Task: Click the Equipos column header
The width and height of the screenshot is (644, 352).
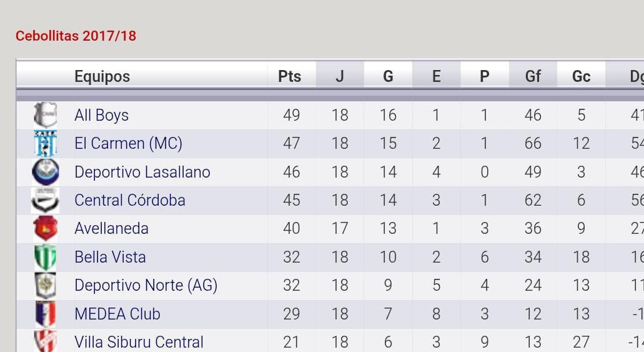Action: pyautogui.click(x=102, y=76)
